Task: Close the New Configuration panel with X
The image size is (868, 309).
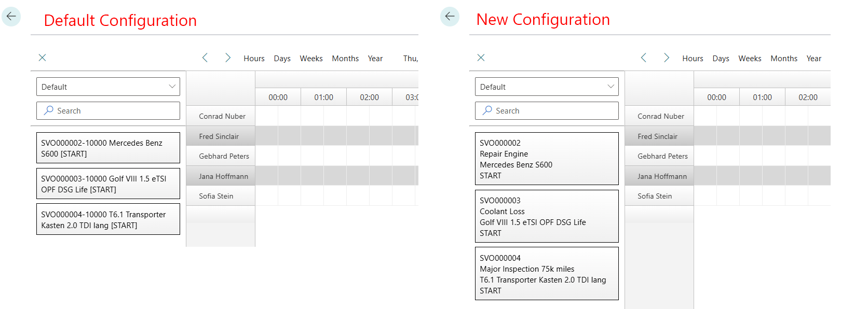Action: click(481, 58)
